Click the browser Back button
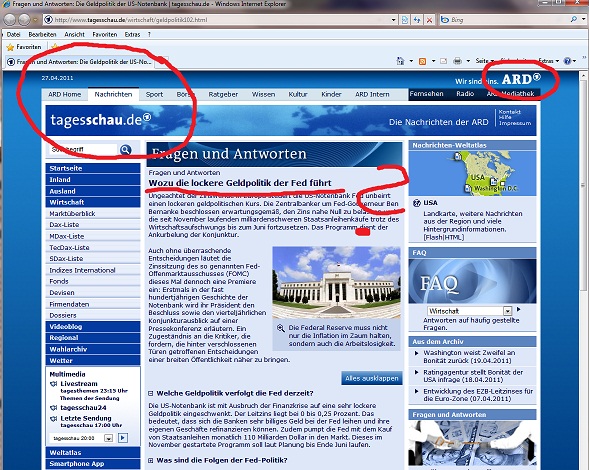Screen dimensions: 589x470 [x=10, y=20]
